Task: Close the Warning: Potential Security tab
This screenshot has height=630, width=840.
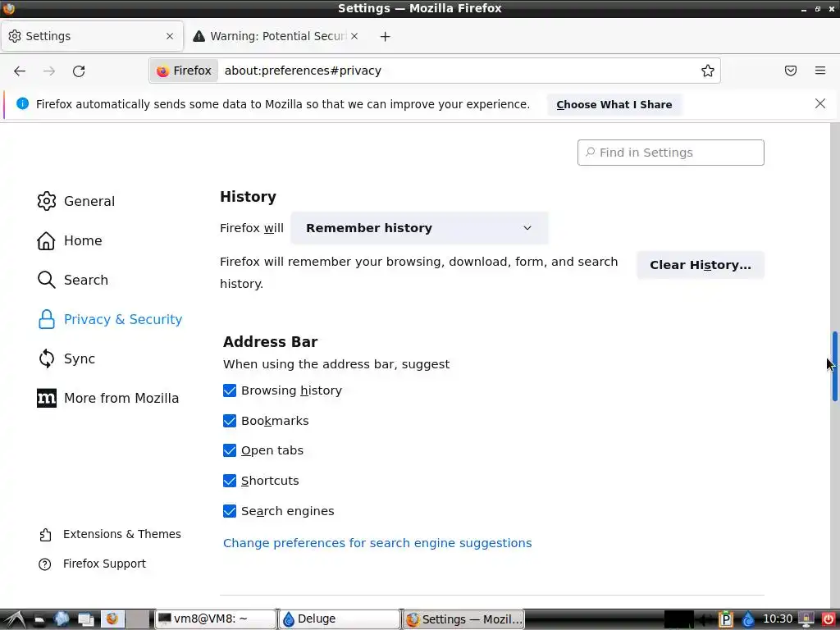Action: (354, 36)
